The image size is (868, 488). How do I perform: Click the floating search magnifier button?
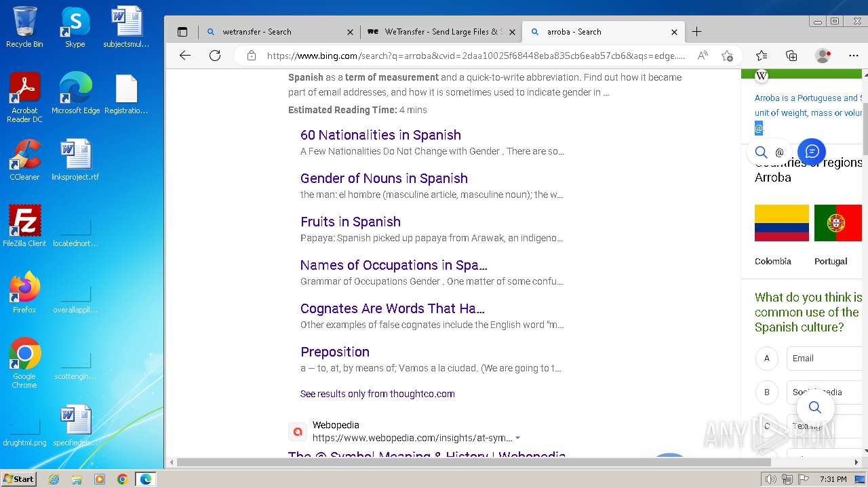tap(815, 407)
